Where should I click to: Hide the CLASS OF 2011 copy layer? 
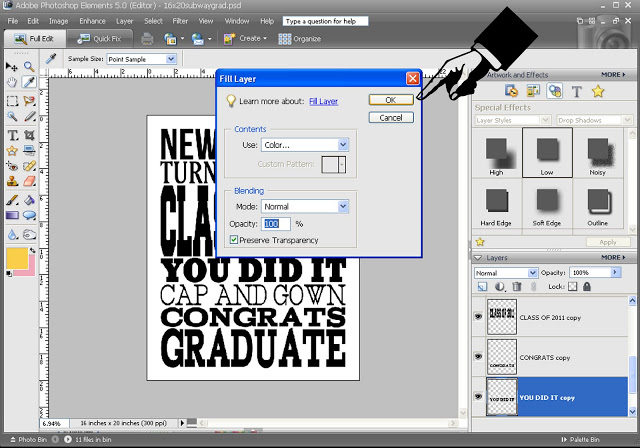(x=478, y=317)
